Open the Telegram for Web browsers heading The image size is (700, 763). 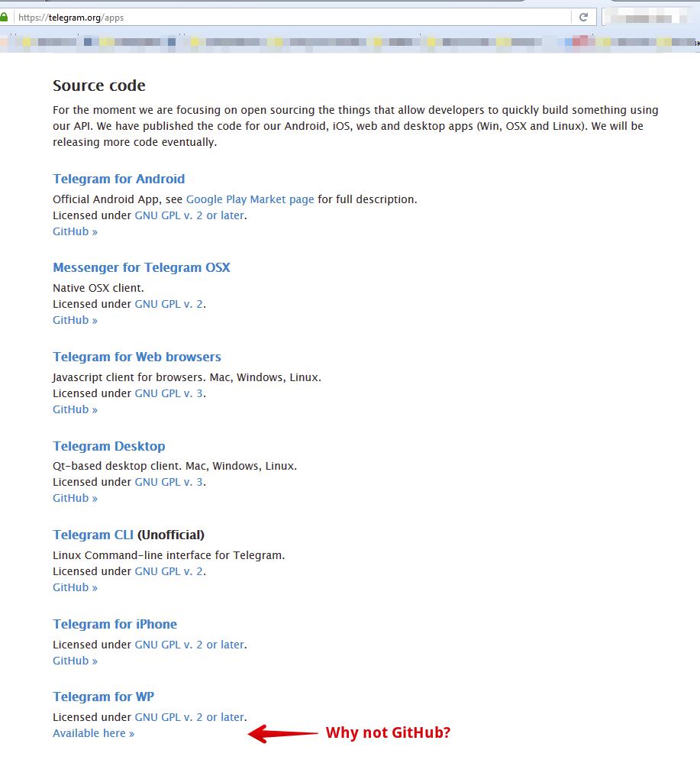coord(137,357)
